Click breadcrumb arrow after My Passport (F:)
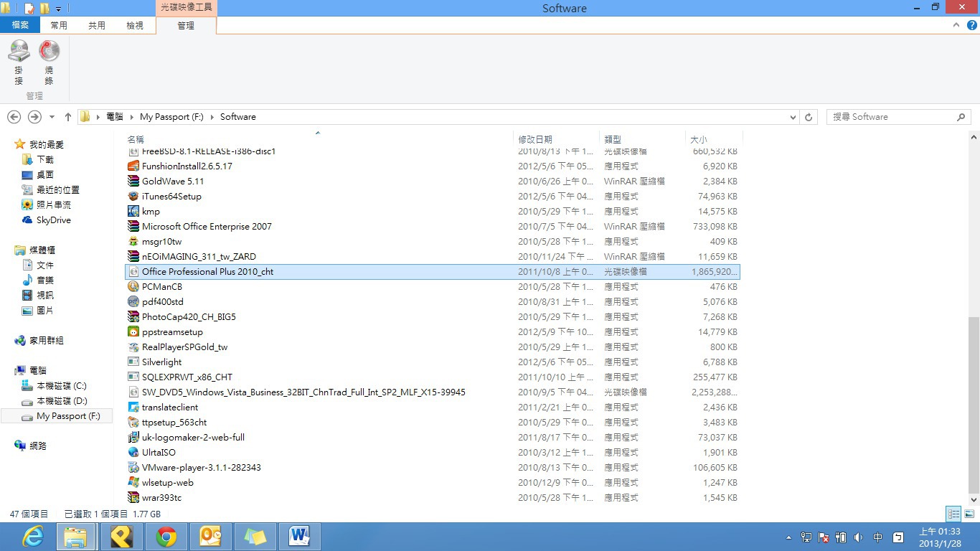This screenshot has height=551, width=980. click(212, 117)
